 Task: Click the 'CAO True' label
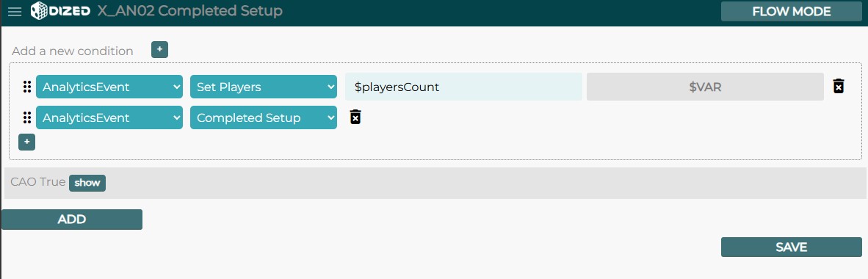37,182
